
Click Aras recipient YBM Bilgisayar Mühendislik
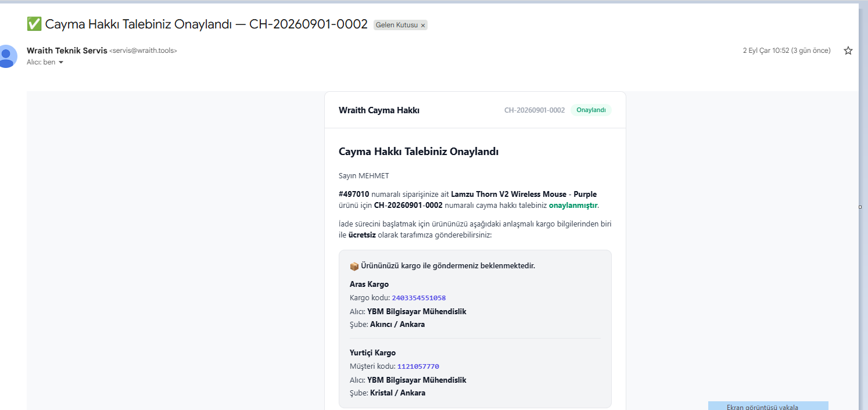417,311
